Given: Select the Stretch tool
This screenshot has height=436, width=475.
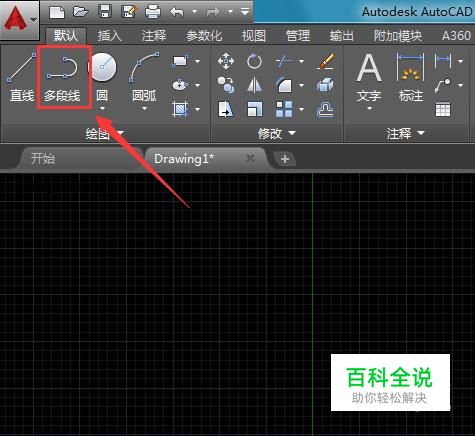Looking at the screenshot, I should (x=226, y=109).
